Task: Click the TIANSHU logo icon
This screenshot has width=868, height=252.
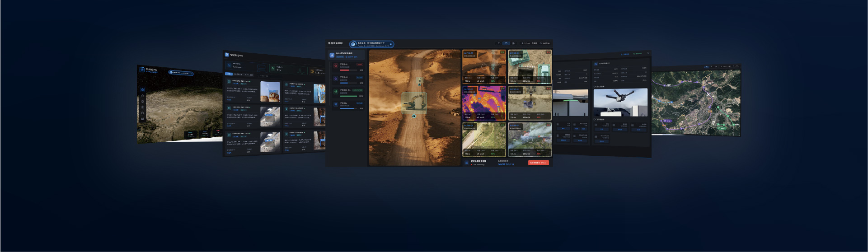Action: 142,70
